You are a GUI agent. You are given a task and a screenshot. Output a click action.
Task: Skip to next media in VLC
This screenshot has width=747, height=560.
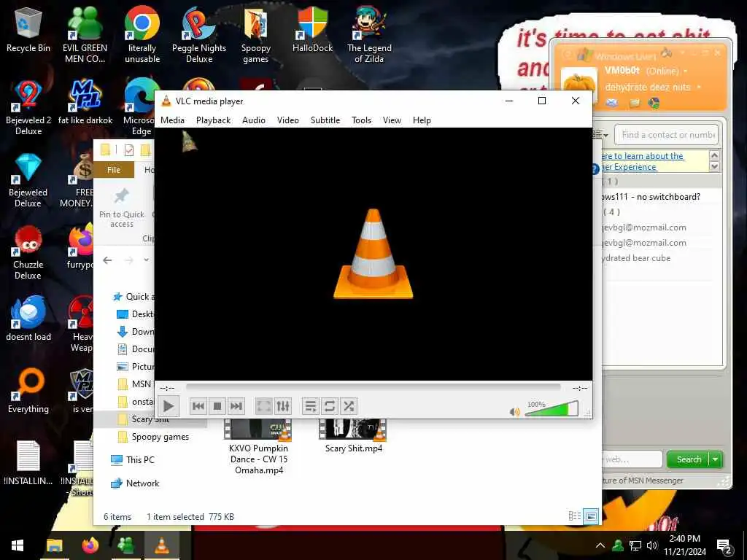tap(236, 406)
